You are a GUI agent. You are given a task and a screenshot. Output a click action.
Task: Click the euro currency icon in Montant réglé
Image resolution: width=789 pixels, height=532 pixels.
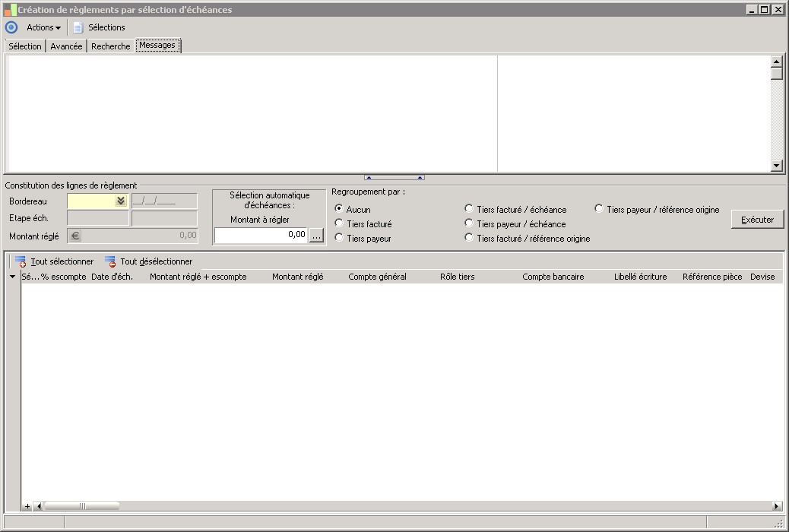[x=75, y=236]
